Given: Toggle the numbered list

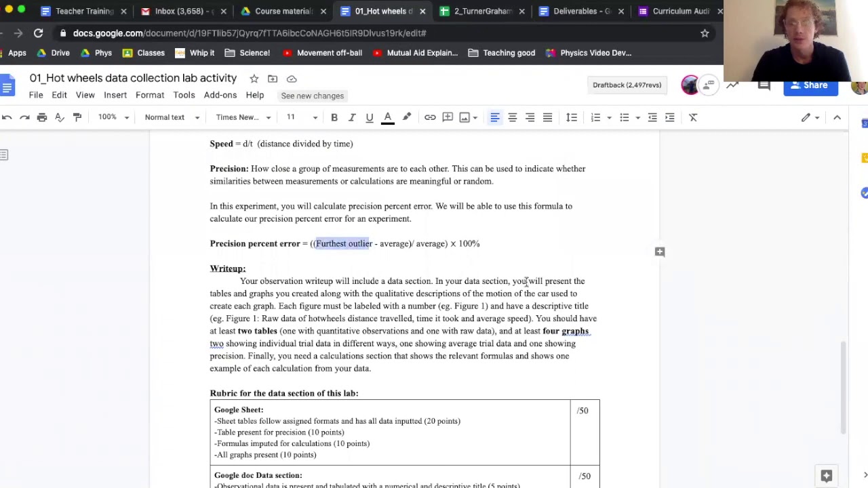Looking at the screenshot, I should (595, 117).
